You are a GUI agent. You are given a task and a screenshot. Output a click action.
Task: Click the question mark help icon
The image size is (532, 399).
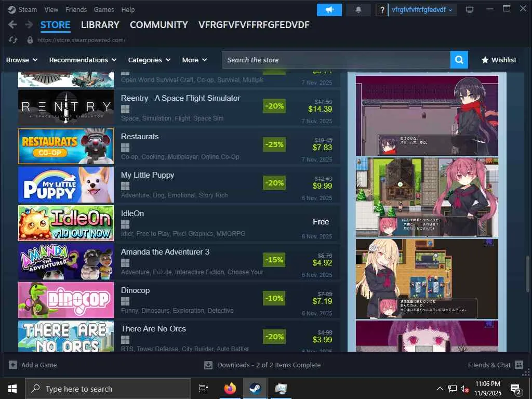(382, 10)
